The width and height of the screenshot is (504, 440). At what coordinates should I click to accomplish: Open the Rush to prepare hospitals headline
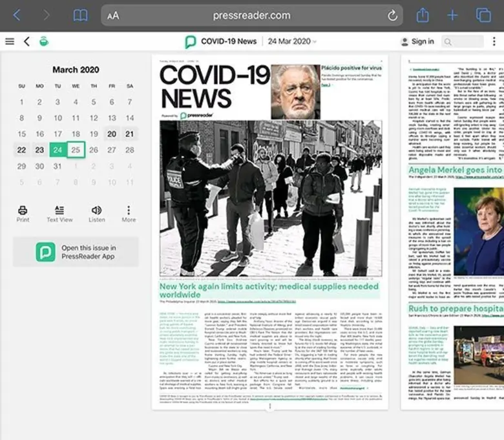456,309
